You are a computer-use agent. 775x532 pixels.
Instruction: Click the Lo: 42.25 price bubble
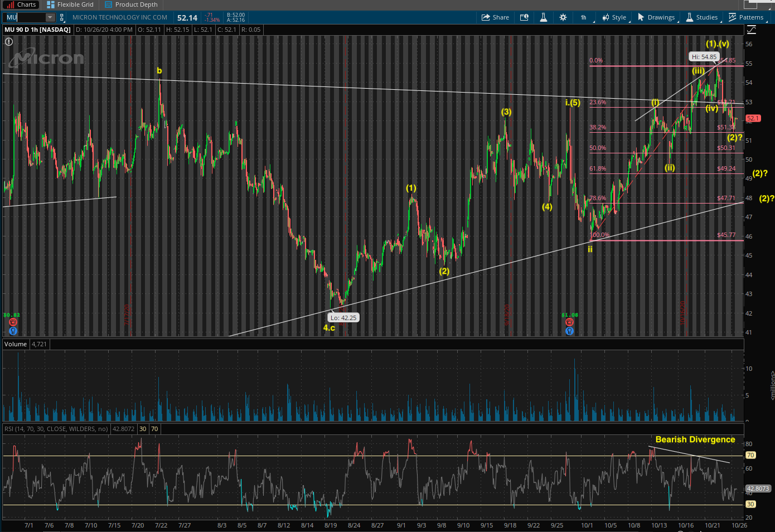(x=343, y=318)
